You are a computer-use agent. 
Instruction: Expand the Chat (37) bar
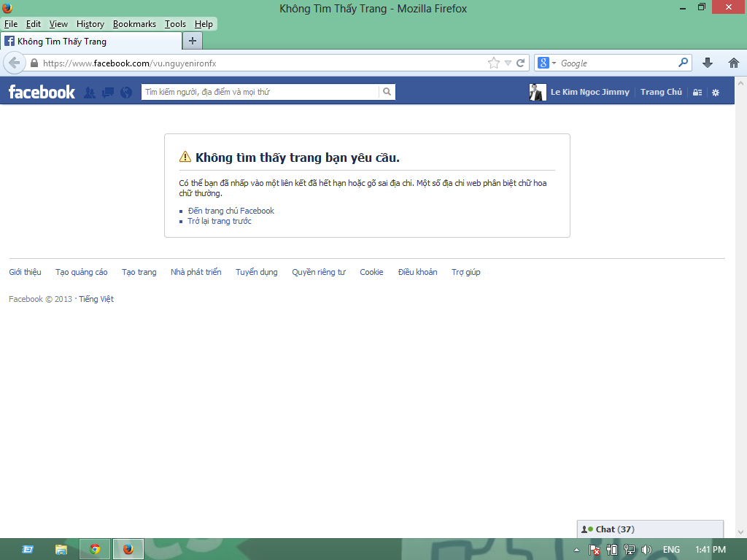point(650,529)
